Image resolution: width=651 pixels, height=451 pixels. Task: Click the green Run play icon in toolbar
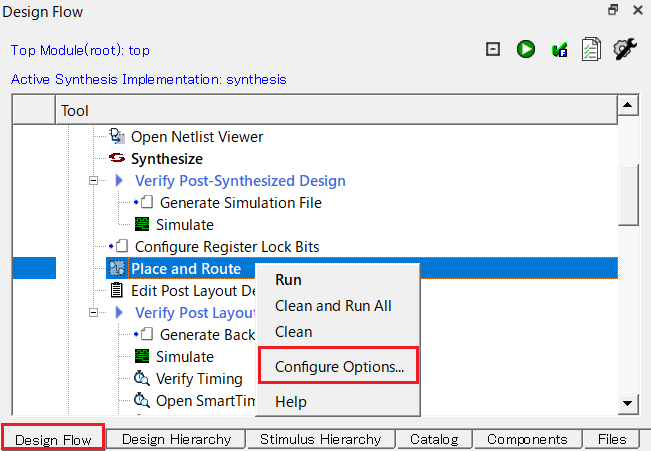(526, 49)
